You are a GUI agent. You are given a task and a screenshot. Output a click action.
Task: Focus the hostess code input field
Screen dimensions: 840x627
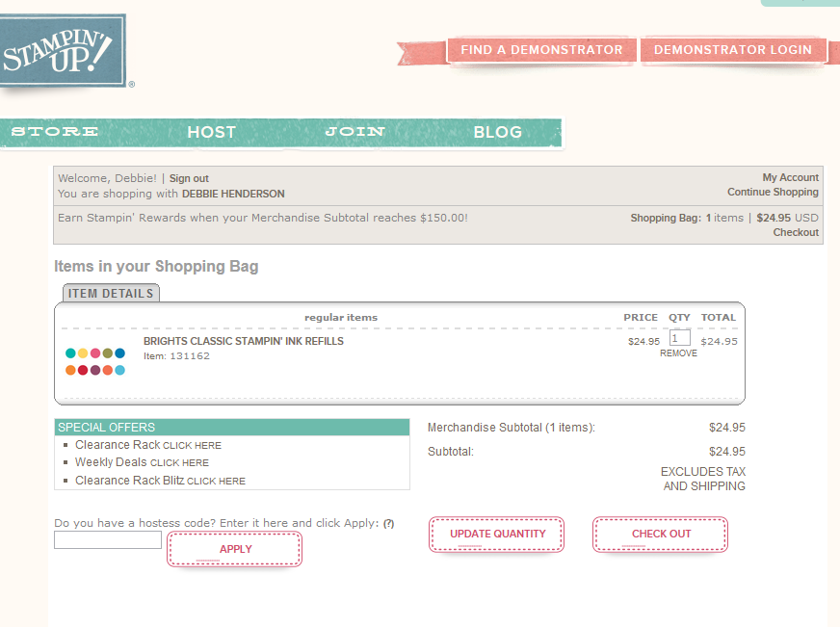coord(108,539)
